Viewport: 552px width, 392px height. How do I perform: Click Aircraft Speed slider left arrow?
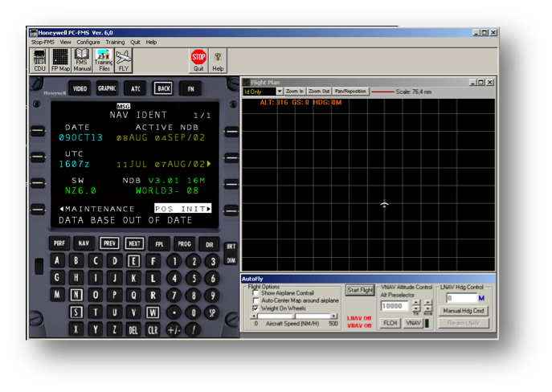(254, 316)
